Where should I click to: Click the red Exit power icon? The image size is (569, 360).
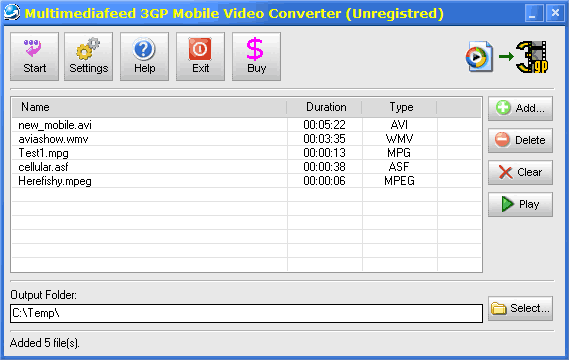(x=200, y=49)
